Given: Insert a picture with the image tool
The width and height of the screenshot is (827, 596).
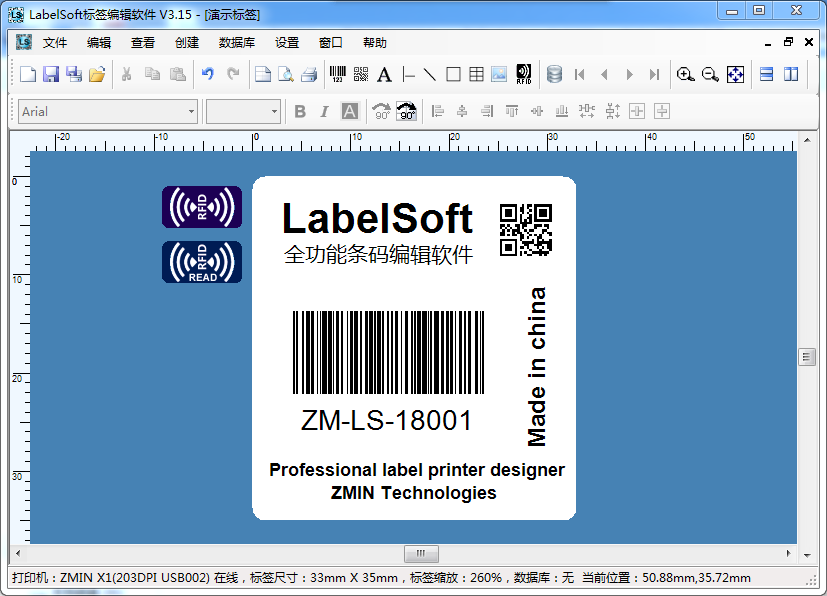Looking at the screenshot, I should pos(499,74).
